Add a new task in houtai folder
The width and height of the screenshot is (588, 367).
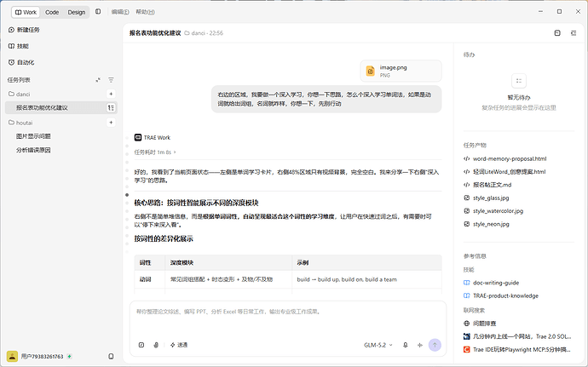coord(111,123)
